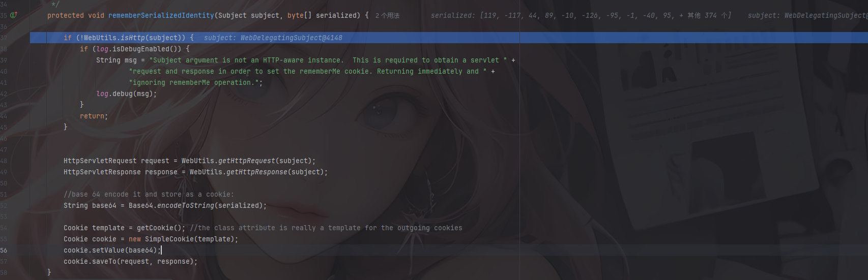This screenshot has height=280, width=868.
Task: Click the getHttpRequest method call
Action: pos(246,161)
